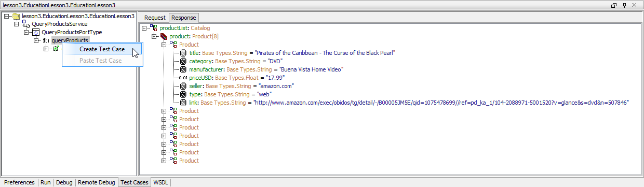
Task: Open the Remote Debug tab
Action: (96, 182)
